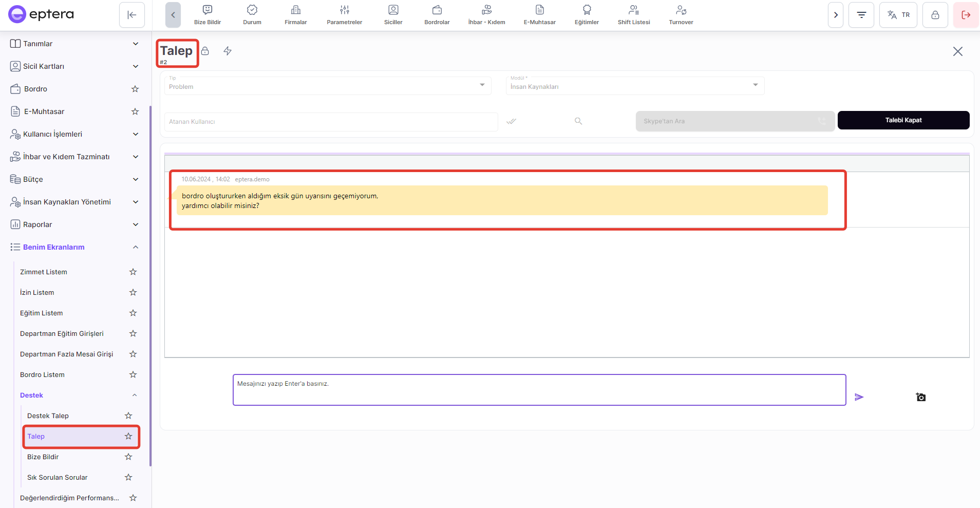Open the Modül dropdown showing İnsan Kaynakları

(x=635, y=86)
